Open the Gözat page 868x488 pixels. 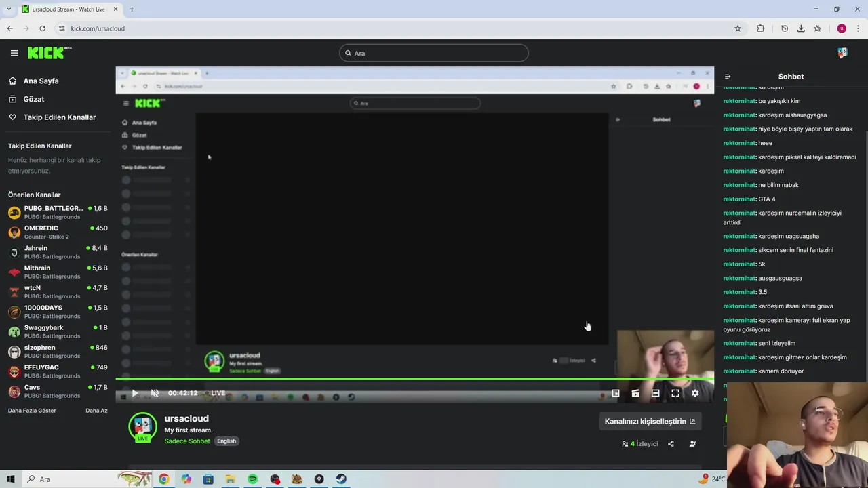point(34,99)
